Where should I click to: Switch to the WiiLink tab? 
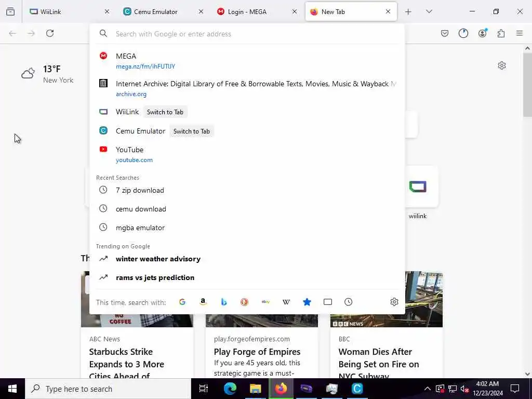tap(70, 11)
